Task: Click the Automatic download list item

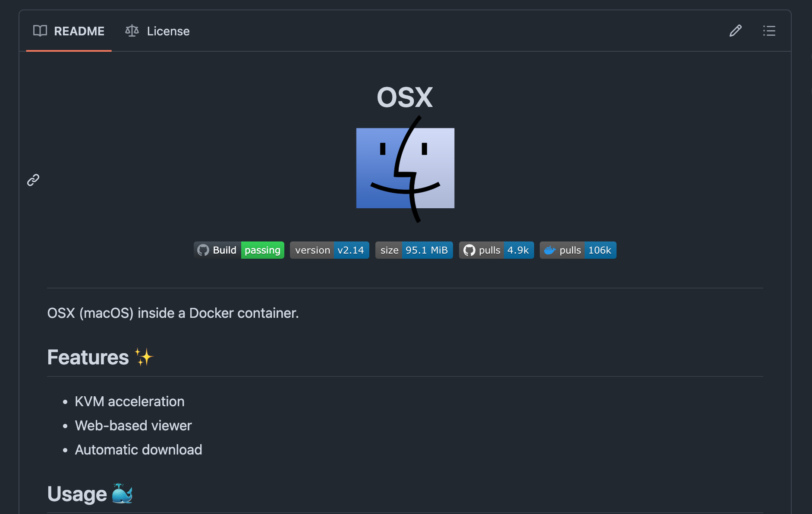Action: pyautogui.click(x=138, y=450)
